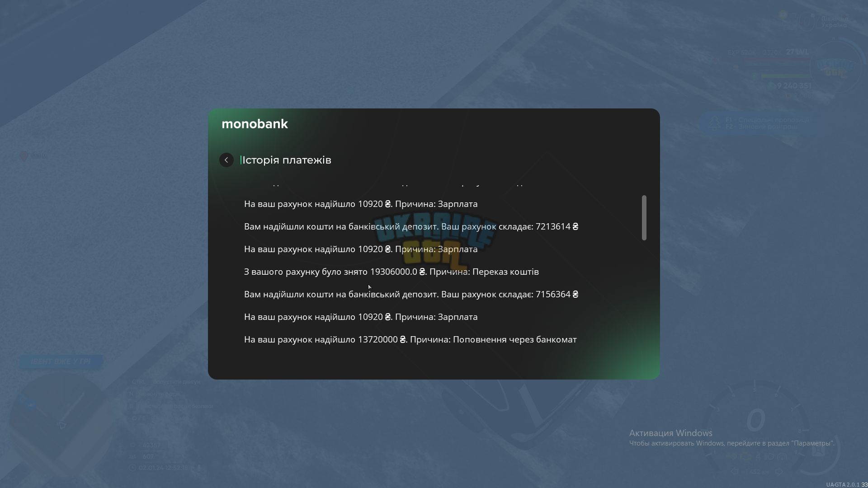Click the red EXP progress bar
The height and width of the screenshot is (488, 868).
pyautogui.click(x=778, y=59)
